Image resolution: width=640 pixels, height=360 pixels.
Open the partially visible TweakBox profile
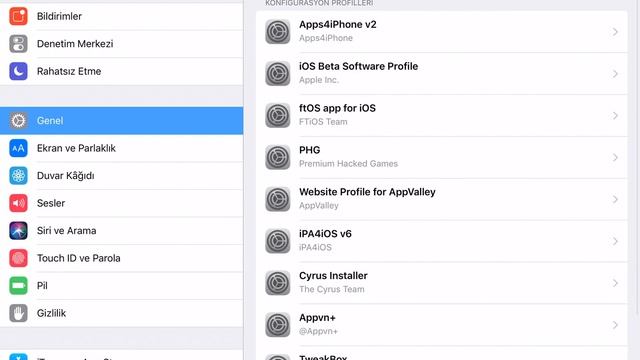tap(442, 354)
